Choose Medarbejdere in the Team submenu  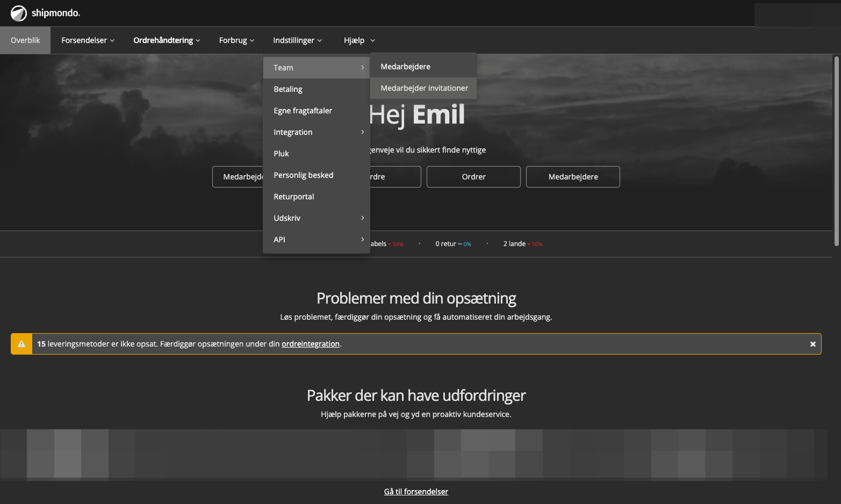423,67
